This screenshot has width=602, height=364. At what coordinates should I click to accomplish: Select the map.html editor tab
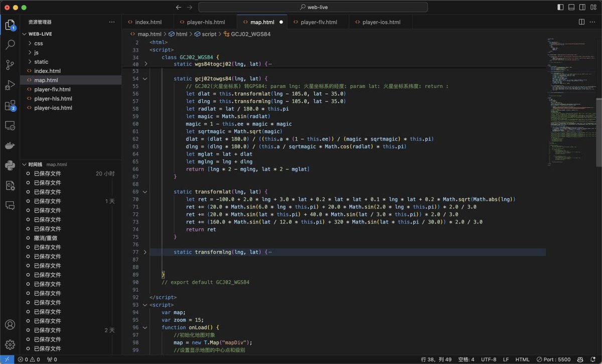pos(262,22)
